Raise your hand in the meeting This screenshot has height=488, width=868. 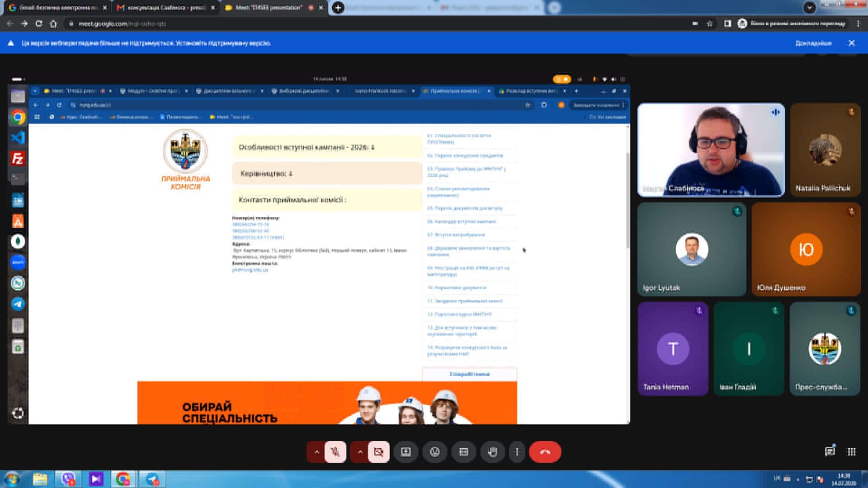click(493, 452)
